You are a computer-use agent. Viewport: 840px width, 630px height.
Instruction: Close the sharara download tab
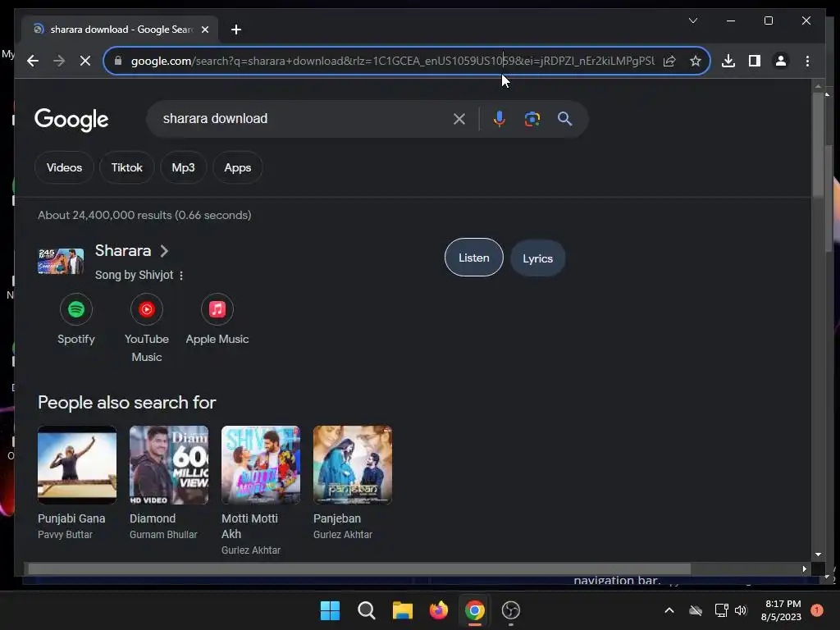(x=204, y=30)
